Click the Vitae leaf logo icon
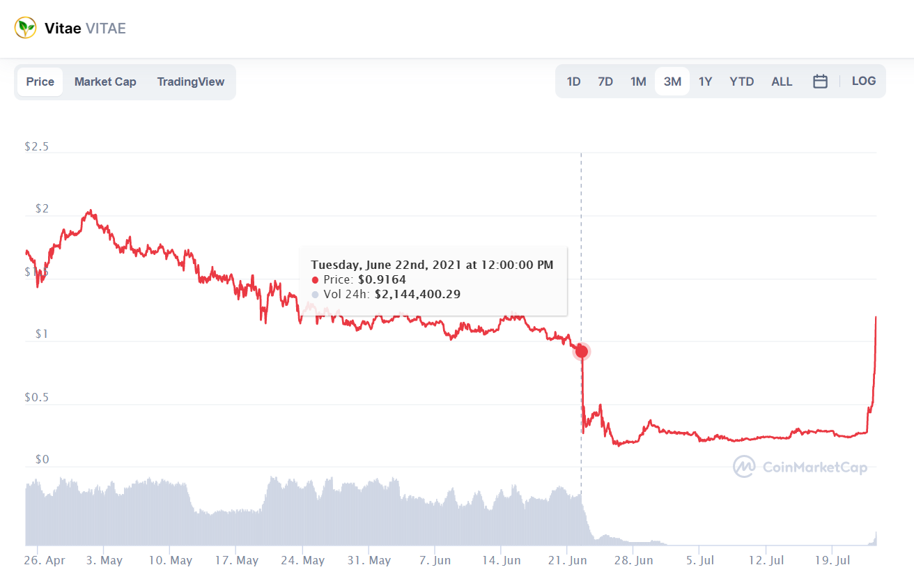The height and width of the screenshot is (588, 914). click(x=26, y=29)
